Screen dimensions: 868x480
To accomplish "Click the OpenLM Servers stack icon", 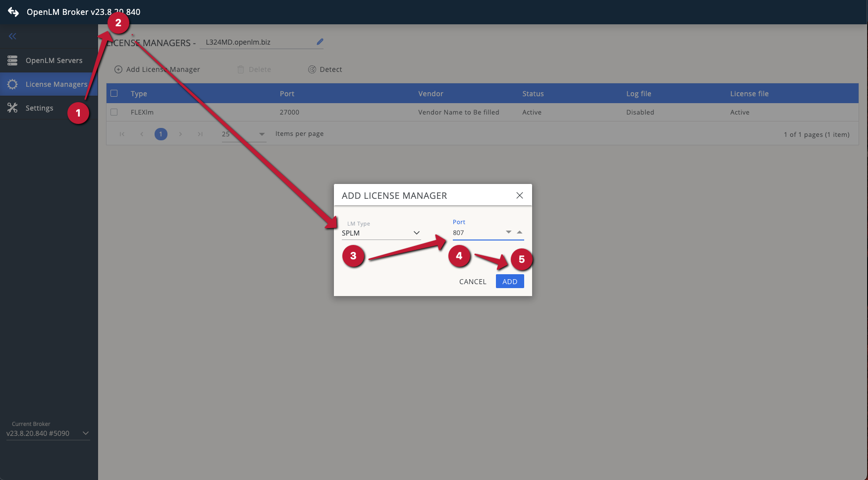I will (12, 60).
